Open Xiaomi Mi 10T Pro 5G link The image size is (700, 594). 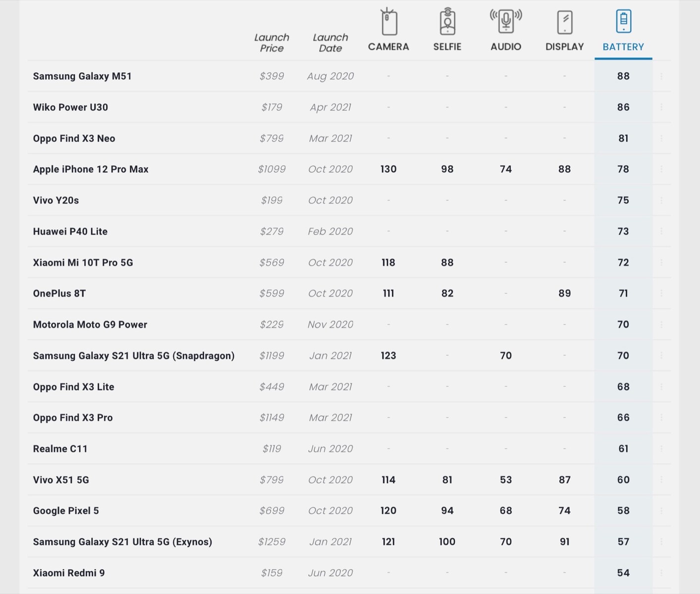pos(83,263)
